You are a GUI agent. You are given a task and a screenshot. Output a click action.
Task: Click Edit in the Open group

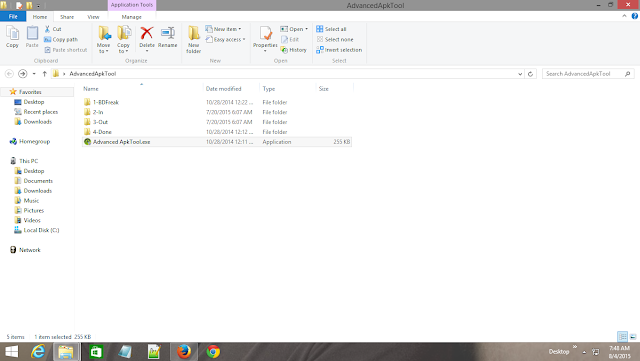(290, 40)
